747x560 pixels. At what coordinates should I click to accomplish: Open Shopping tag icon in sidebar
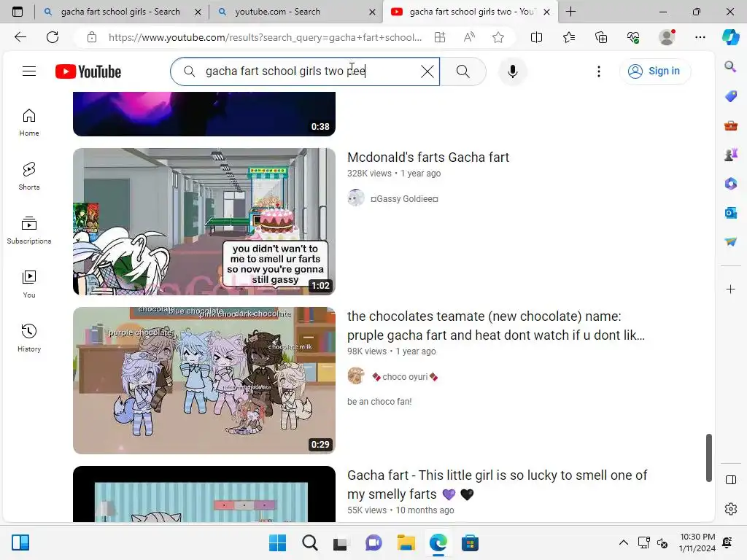tap(730, 96)
